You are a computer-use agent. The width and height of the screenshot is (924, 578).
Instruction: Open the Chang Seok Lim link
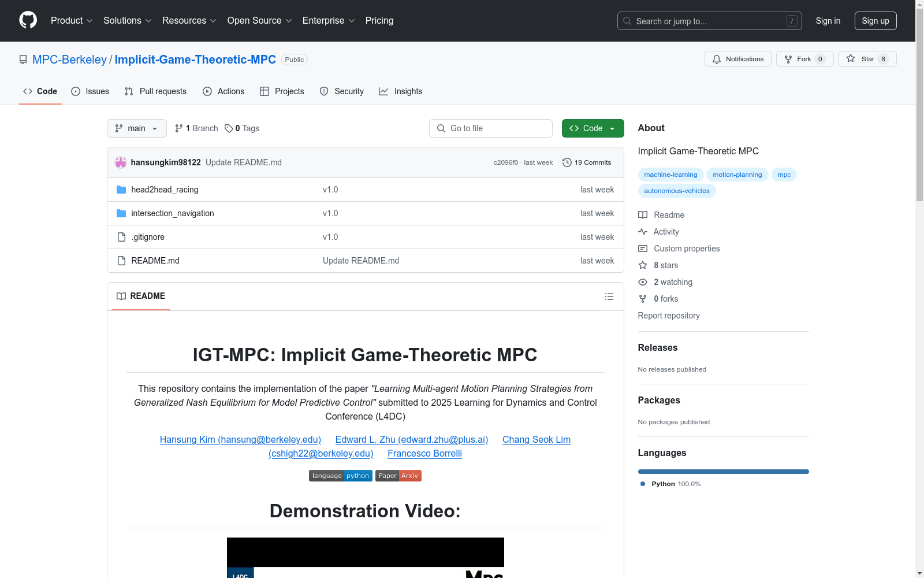[x=536, y=439]
